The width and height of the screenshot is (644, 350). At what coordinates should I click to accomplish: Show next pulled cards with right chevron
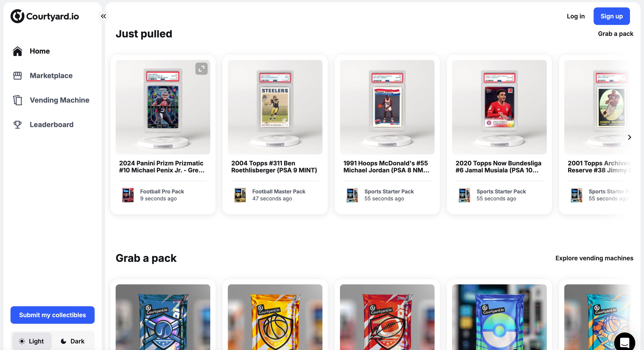click(x=630, y=137)
